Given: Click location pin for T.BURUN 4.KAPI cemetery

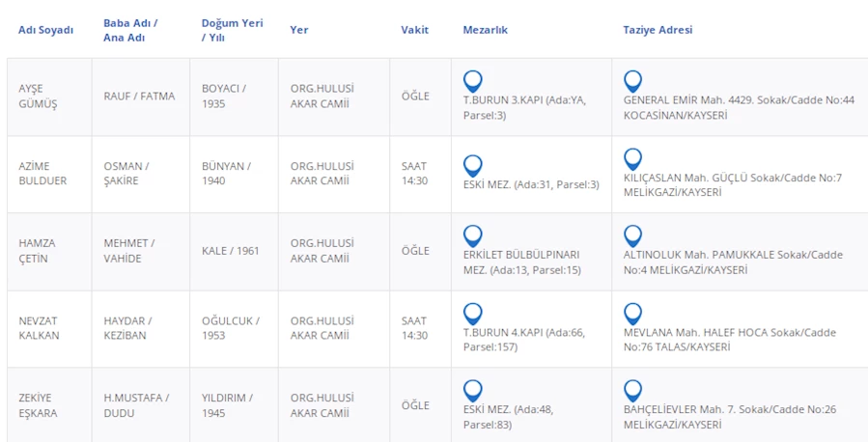Looking at the screenshot, I should click(x=472, y=314).
